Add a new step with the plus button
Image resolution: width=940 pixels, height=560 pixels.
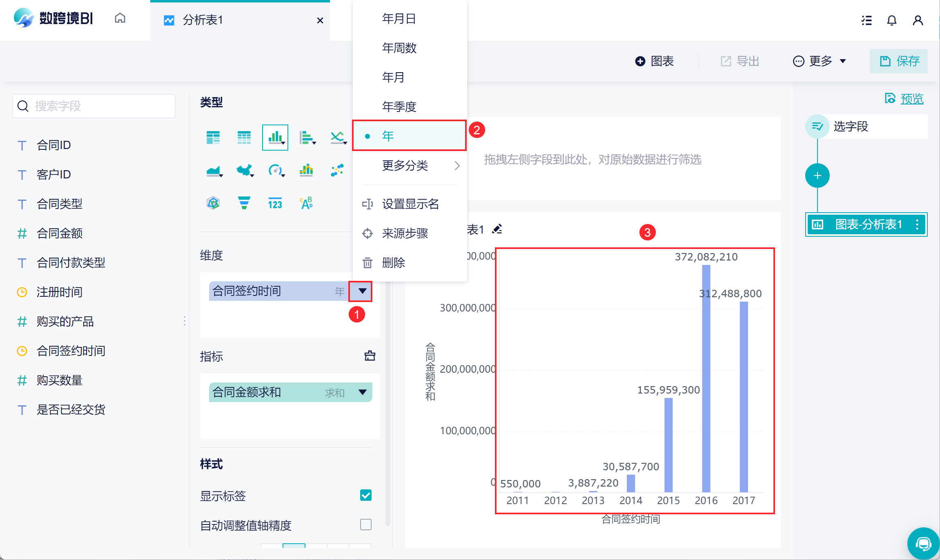(817, 176)
